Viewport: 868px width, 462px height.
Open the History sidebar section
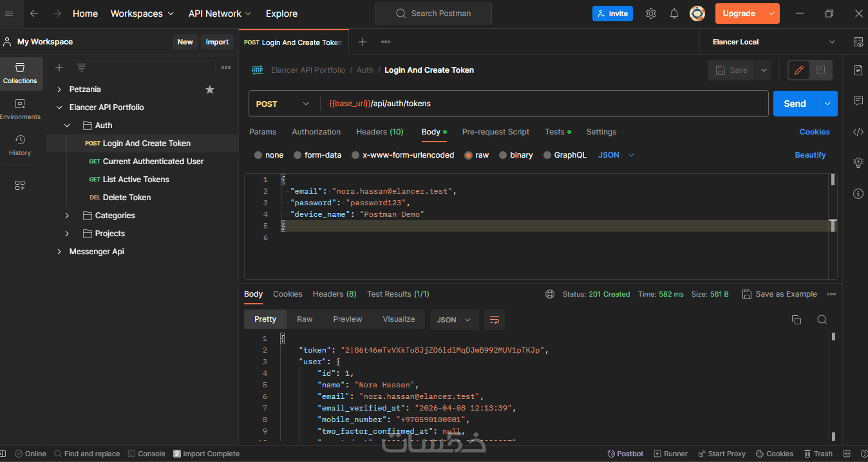click(20, 145)
